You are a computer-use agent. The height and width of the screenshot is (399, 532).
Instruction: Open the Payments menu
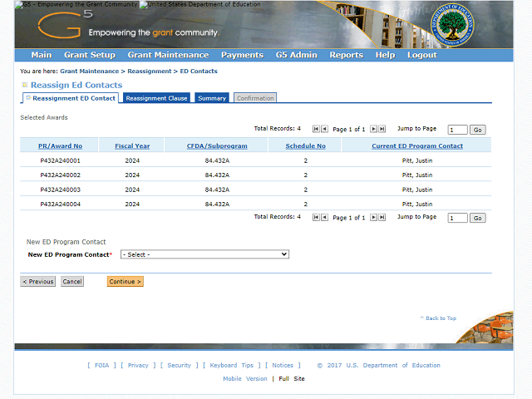pos(242,55)
